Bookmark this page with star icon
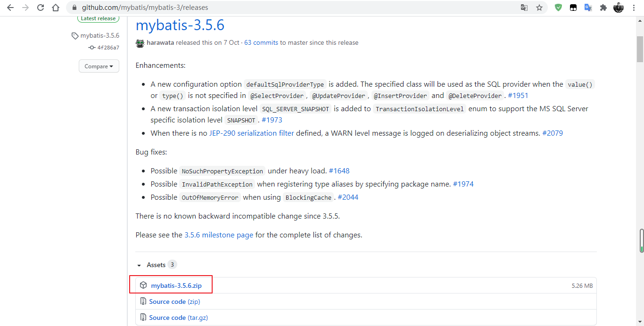Screen dimensions: 644x326 [539, 8]
